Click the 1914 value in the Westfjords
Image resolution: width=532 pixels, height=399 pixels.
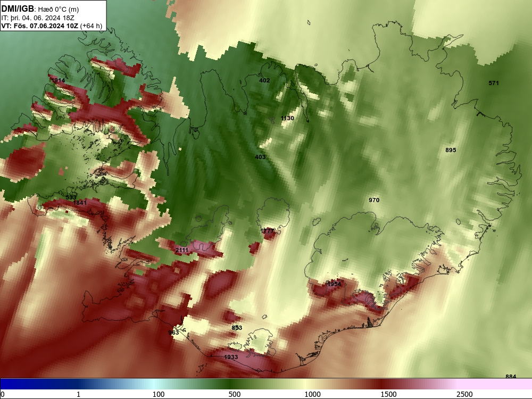tap(57, 80)
